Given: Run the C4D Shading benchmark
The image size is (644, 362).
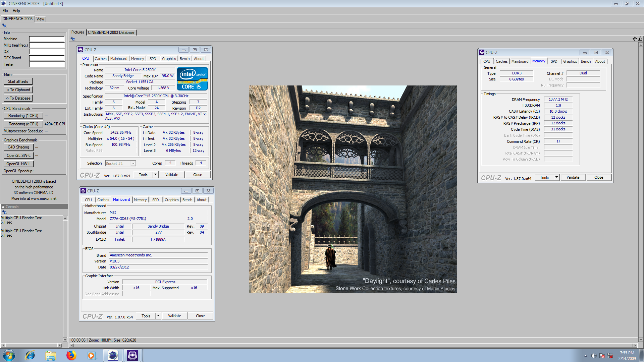Looking at the screenshot, I should click(x=18, y=147).
